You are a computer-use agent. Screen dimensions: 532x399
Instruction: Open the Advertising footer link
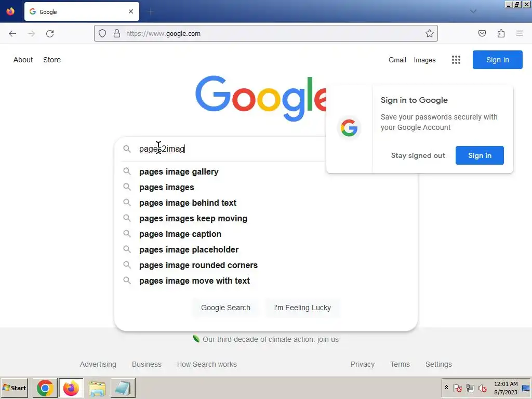tap(98, 364)
